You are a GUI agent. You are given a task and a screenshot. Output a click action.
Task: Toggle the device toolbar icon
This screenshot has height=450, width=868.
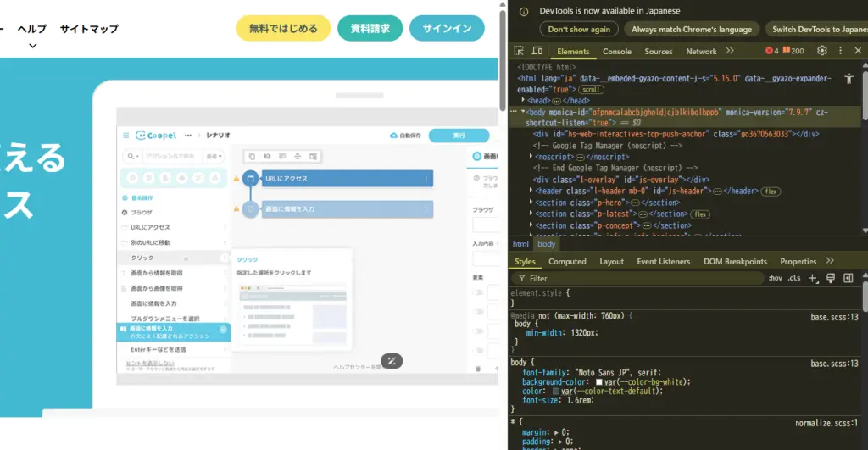coord(537,51)
